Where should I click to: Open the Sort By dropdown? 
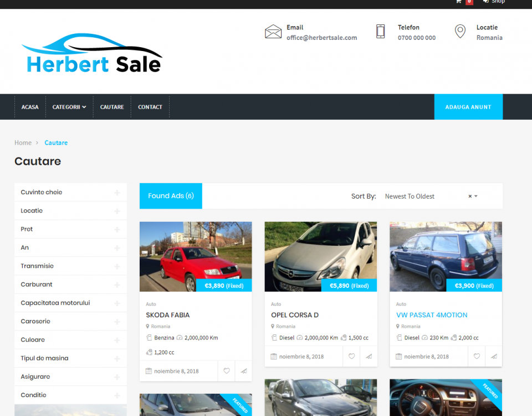pos(431,196)
